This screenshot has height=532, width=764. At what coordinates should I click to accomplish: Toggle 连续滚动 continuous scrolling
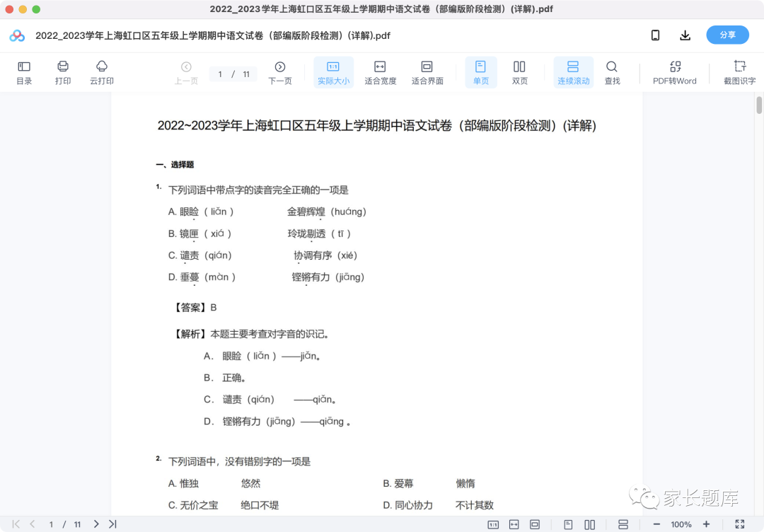[x=574, y=73]
